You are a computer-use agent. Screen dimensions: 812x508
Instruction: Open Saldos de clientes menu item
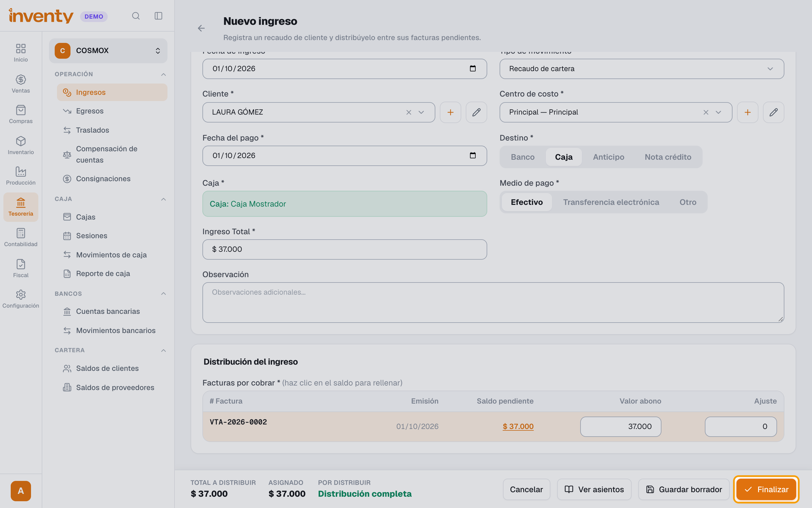coord(112,369)
